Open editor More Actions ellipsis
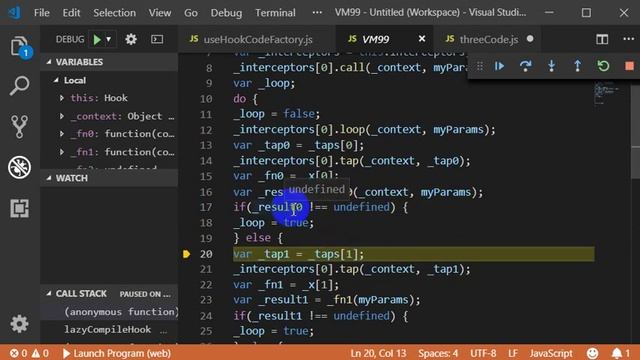 pos(629,39)
